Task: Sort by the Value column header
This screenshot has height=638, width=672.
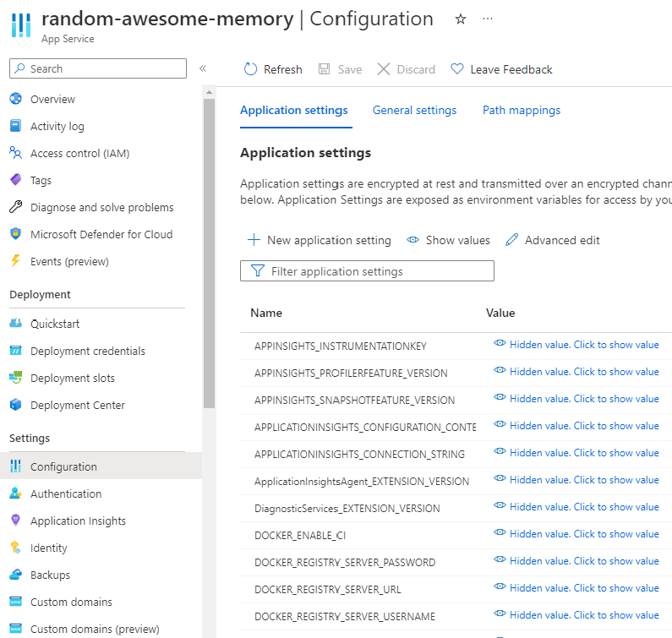Action: [500, 313]
